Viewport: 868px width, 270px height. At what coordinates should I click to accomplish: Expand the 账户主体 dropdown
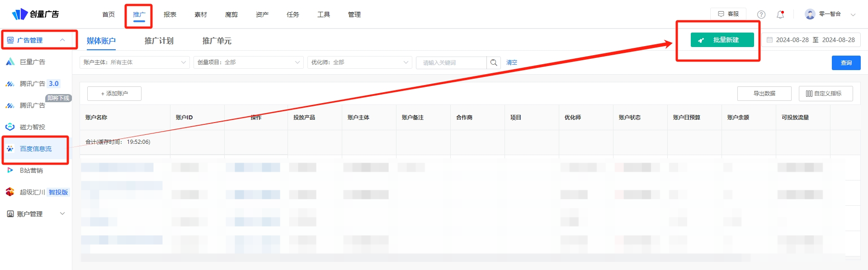tap(134, 62)
